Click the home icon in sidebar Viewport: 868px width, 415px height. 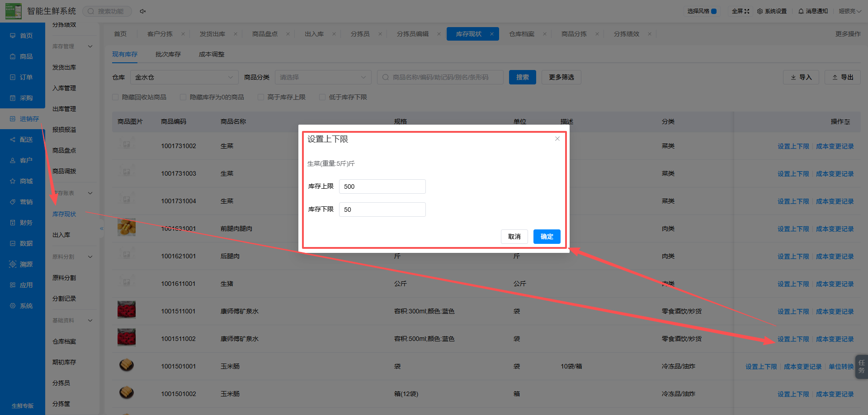pyautogui.click(x=13, y=36)
